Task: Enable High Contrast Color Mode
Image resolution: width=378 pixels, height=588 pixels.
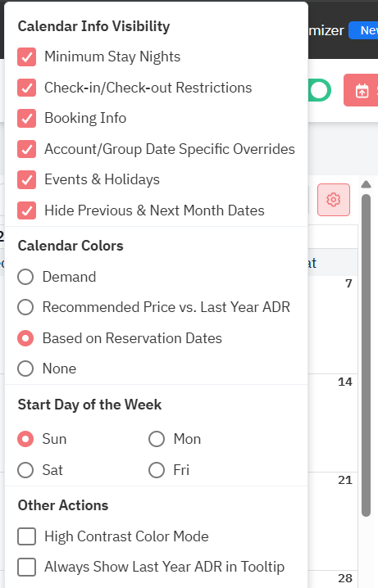Action: [27, 536]
